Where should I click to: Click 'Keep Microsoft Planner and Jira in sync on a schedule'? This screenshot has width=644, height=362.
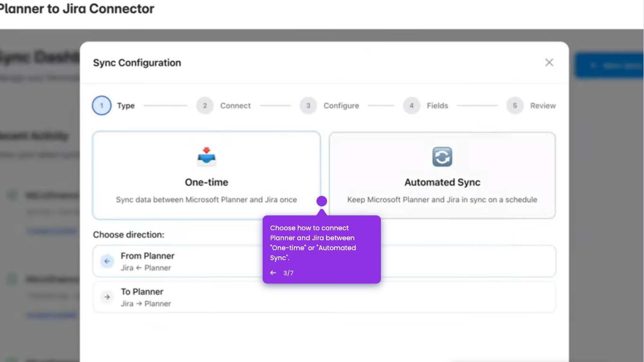pos(442,199)
